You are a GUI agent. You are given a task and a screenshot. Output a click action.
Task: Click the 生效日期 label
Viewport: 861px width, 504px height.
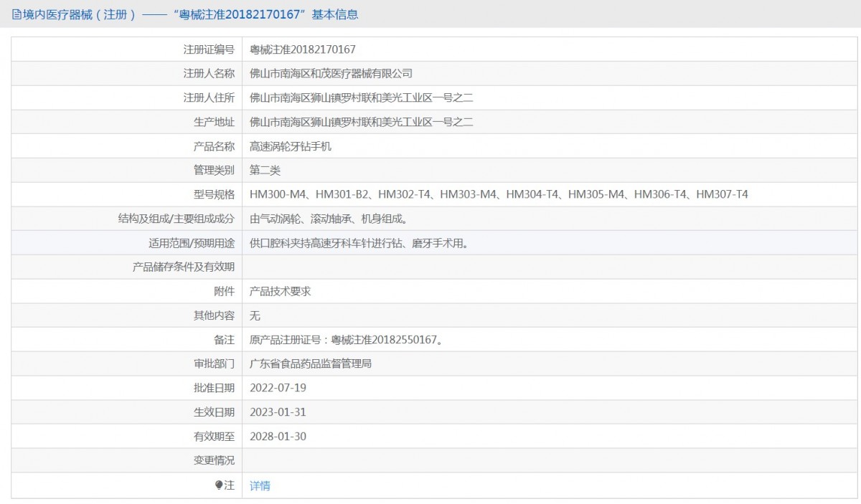coord(214,412)
